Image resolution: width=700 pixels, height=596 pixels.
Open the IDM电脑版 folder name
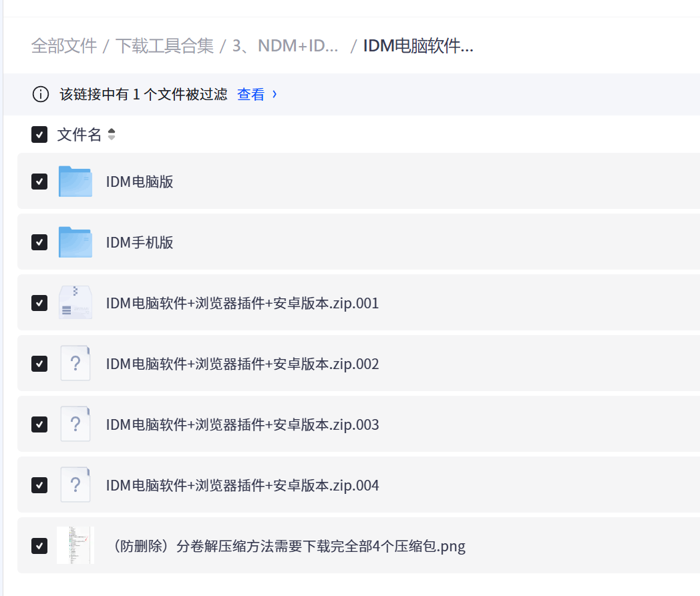[140, 182]
